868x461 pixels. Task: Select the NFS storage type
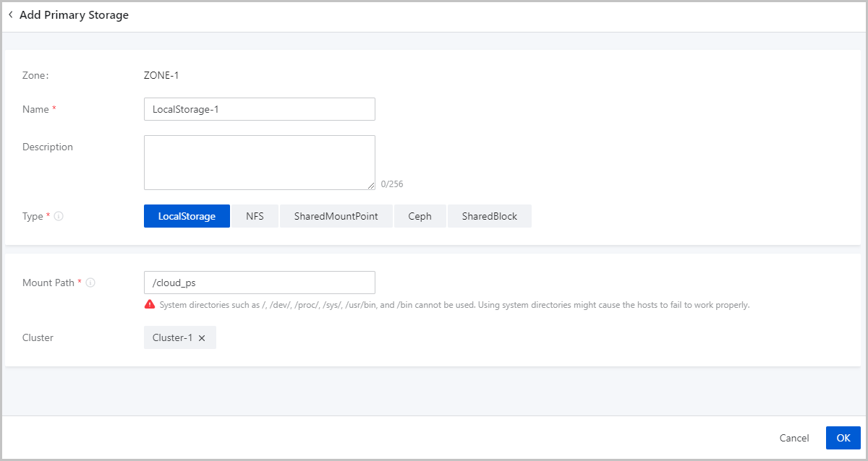coord(255,216)
